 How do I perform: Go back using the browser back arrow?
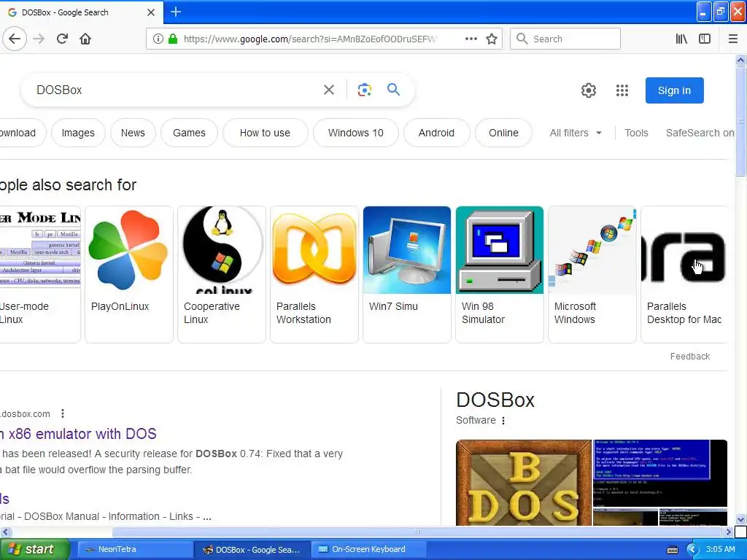point(15,39)
